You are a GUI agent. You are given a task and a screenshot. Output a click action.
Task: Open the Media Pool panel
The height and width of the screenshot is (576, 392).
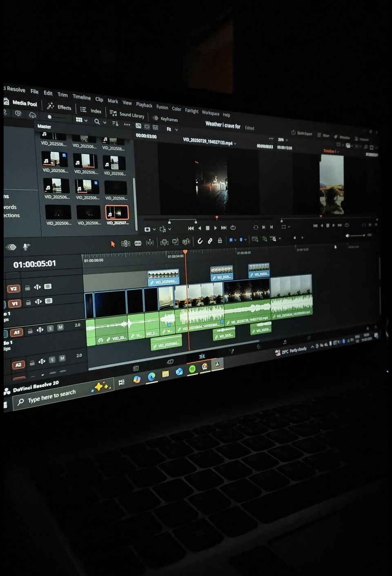pyautogui.click(x=21, y=103)
